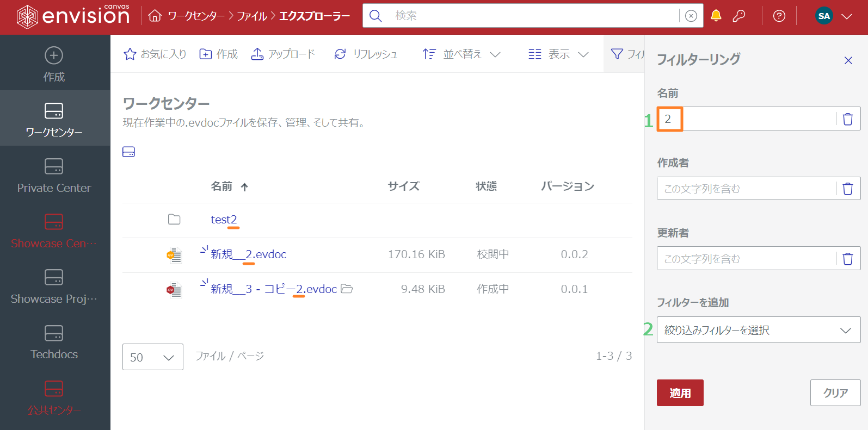Click the 更新者 filter input field

(746, 259)
